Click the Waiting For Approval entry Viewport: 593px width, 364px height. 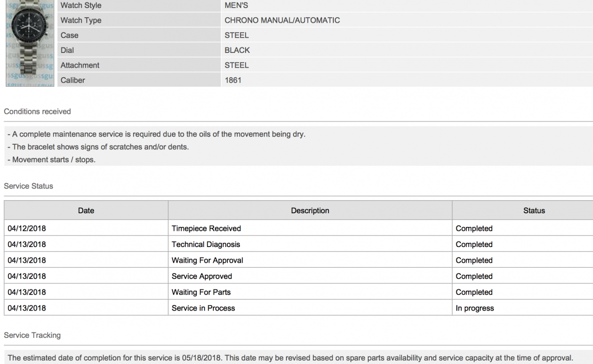click(207, 261)
